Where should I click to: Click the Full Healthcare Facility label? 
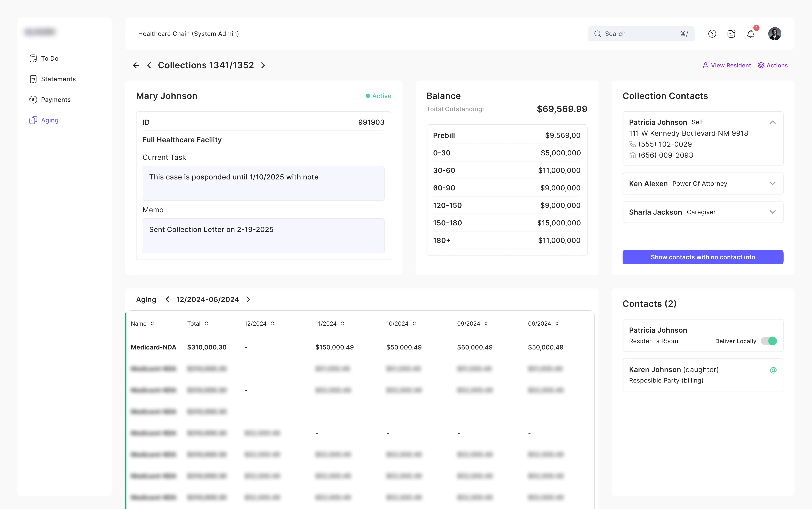182,140
